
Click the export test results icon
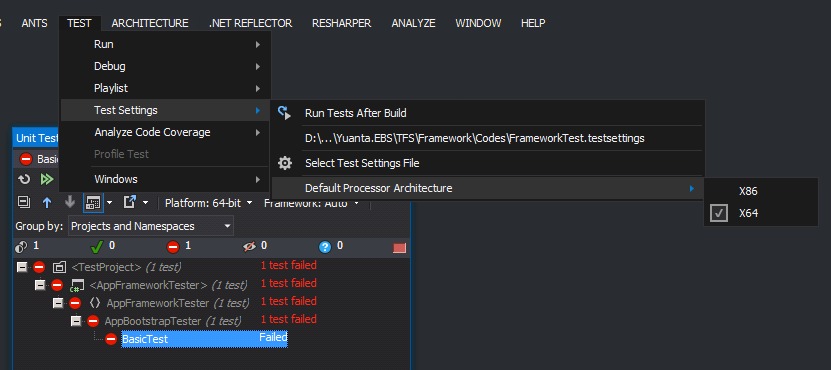pos(130,202)
